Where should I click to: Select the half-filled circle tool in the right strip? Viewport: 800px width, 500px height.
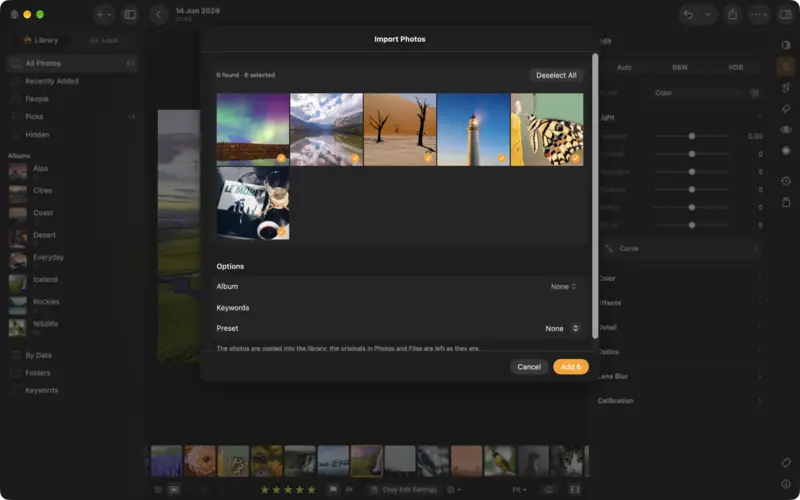pos(786,45)
